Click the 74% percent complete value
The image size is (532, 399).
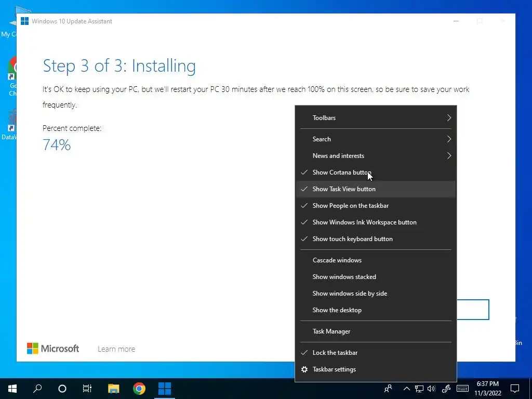point(57,145)
